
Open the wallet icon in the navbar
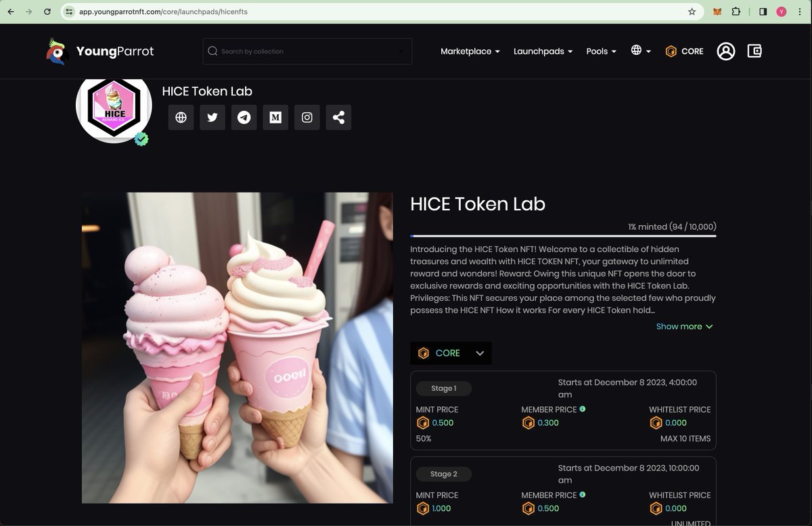754,51
